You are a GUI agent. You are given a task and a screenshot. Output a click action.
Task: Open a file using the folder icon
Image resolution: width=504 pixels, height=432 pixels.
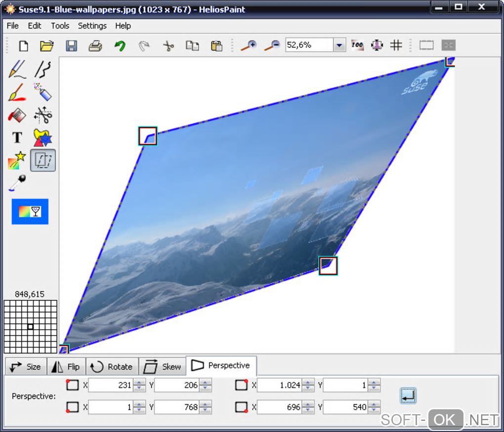click(x=47, y=45)
